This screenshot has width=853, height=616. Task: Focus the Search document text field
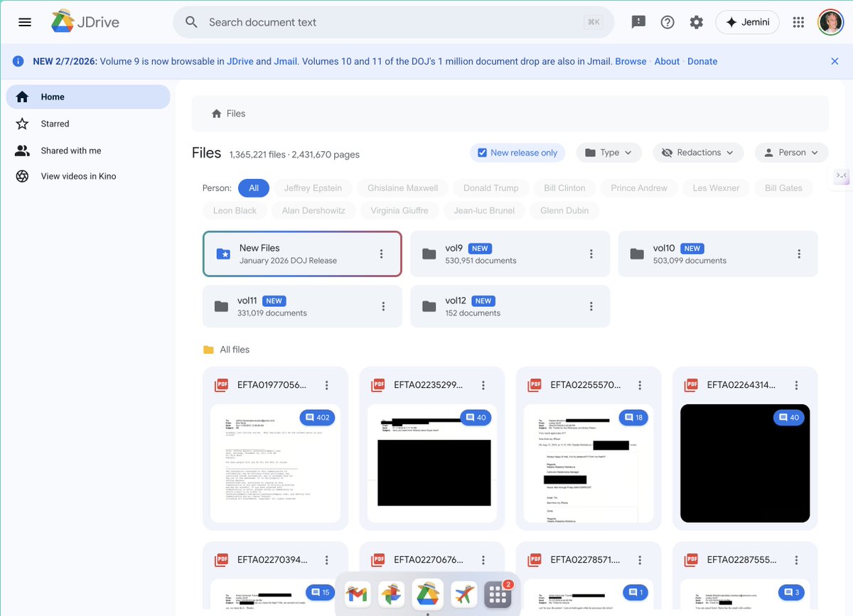pos(393,22)
